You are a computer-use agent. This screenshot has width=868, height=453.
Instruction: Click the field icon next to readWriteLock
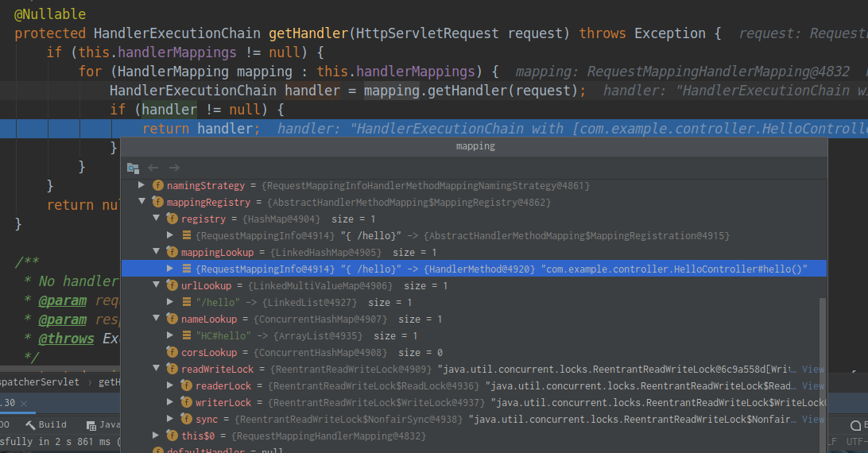coord(172,369)
